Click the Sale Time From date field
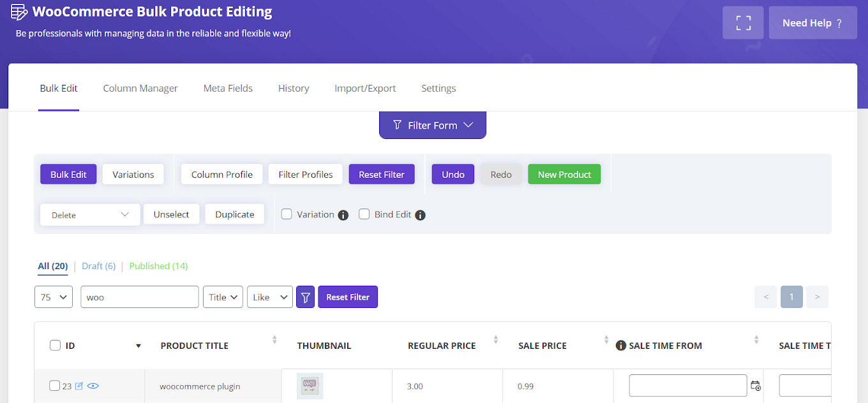868x403 pixels. (688, 386)
